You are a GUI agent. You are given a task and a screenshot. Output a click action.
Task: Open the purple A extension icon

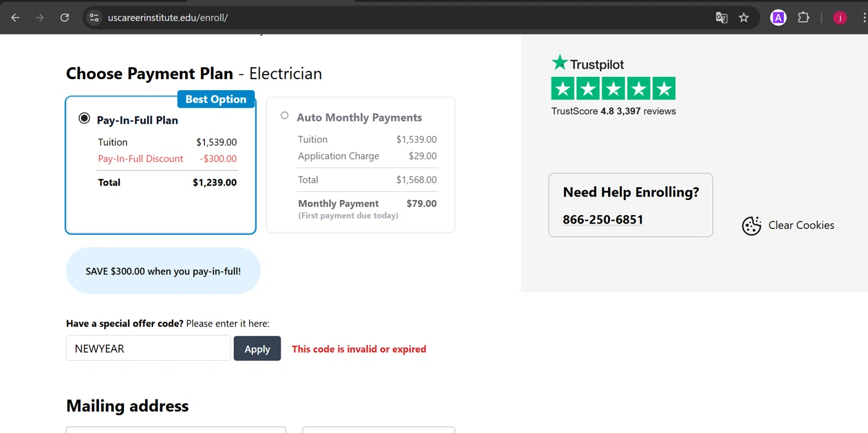point(778,18)
